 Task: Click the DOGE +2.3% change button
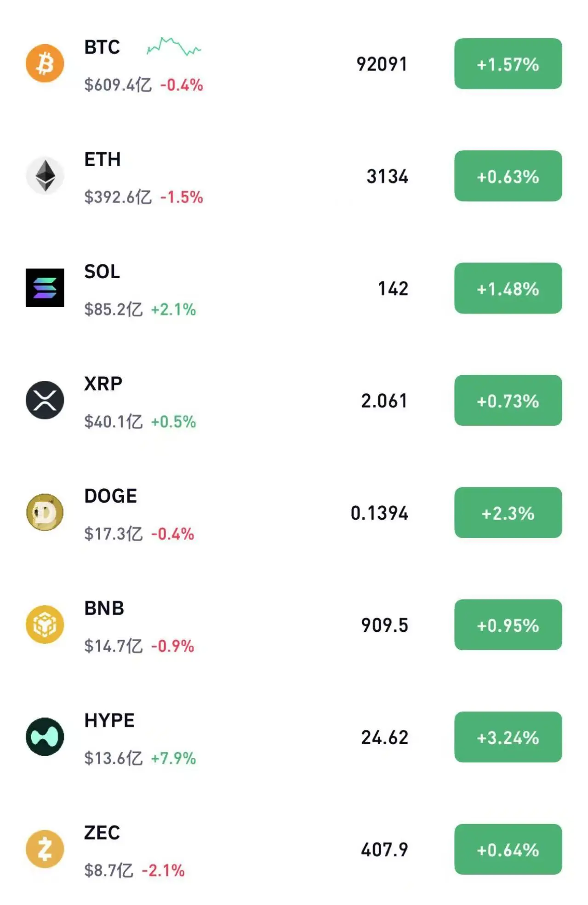coord(508,513)
